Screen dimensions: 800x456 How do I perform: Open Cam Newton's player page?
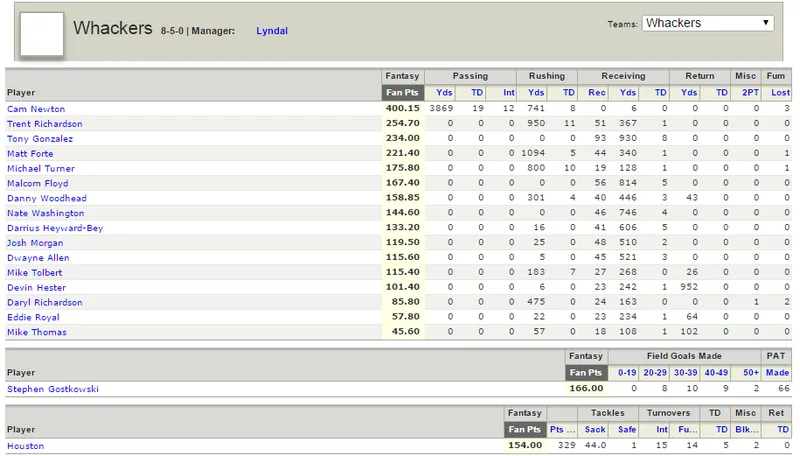click(36, 109)
